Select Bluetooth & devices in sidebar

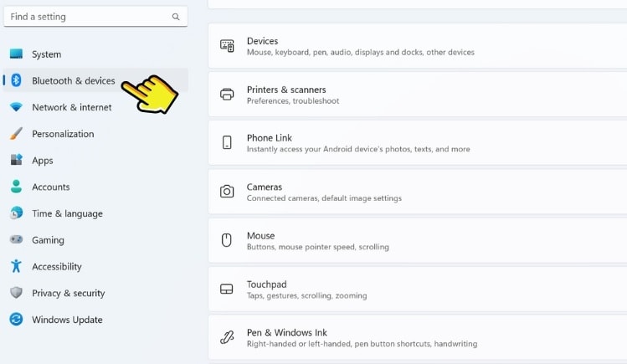[x=95, y=80]
